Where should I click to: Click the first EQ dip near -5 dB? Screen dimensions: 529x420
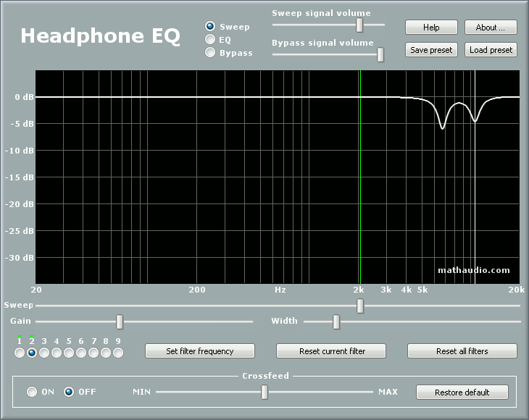(x=442, y=127)
